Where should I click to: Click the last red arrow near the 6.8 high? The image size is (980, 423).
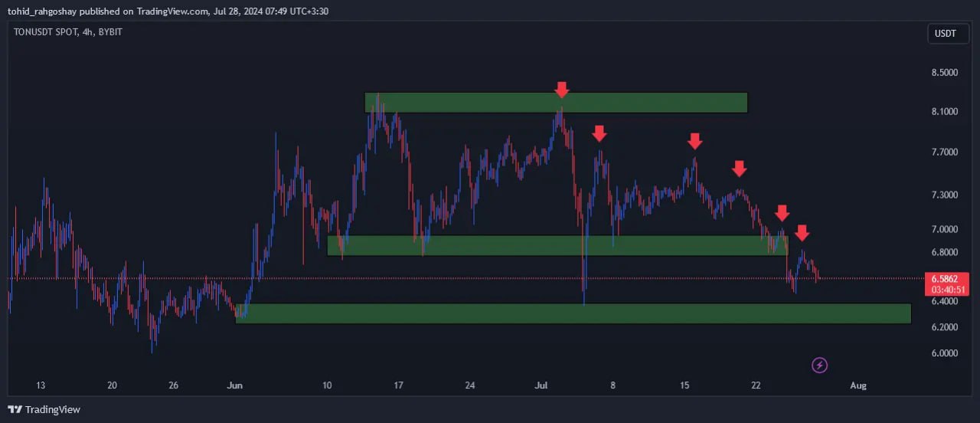pyautogui.click(x=802, y=233)
